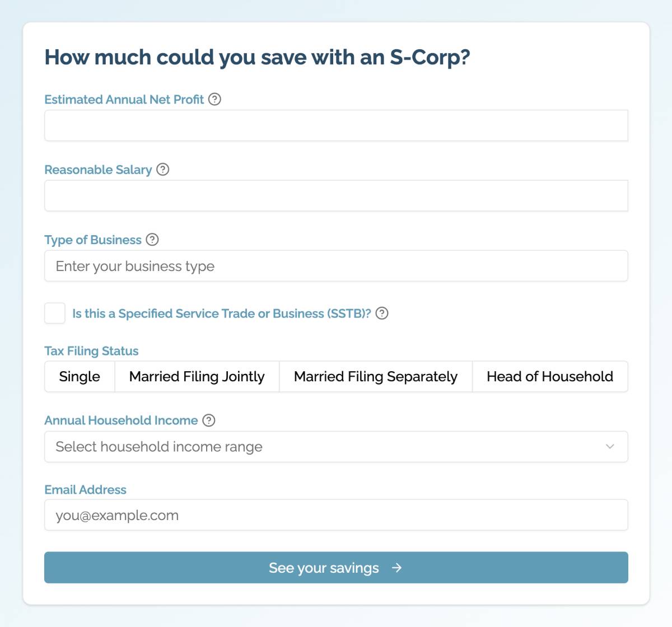Check the Specified Service Trade or Business box
This screenshot has width=672, height=627.
tap(55, 313)
